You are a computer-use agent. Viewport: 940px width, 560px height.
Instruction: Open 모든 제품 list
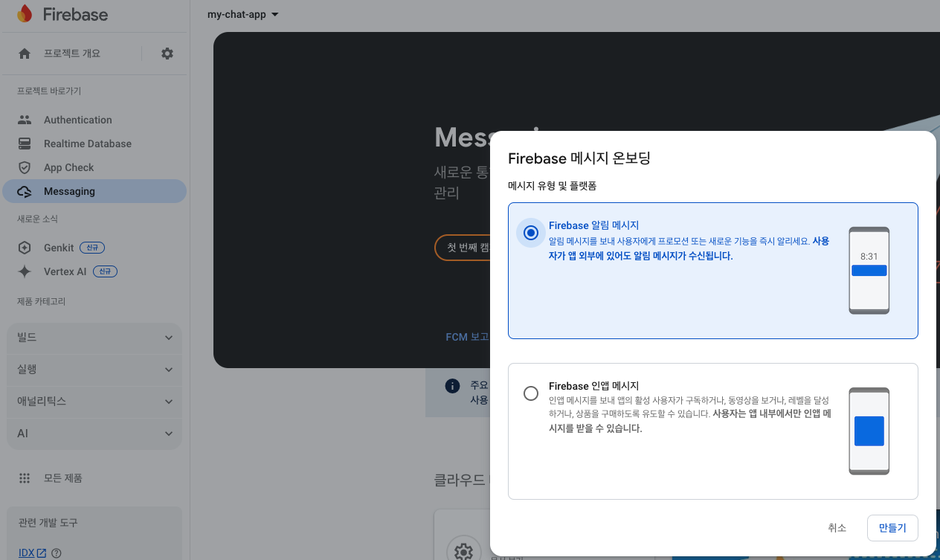62,478
